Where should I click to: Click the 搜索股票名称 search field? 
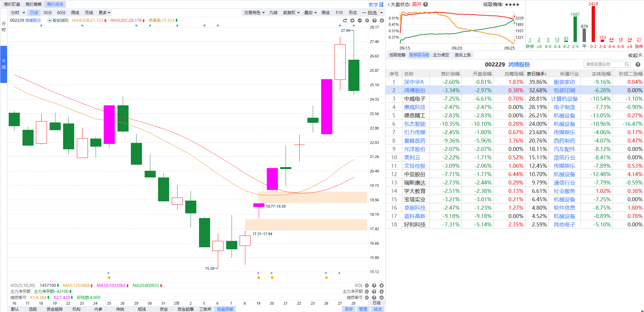[604, 64]
